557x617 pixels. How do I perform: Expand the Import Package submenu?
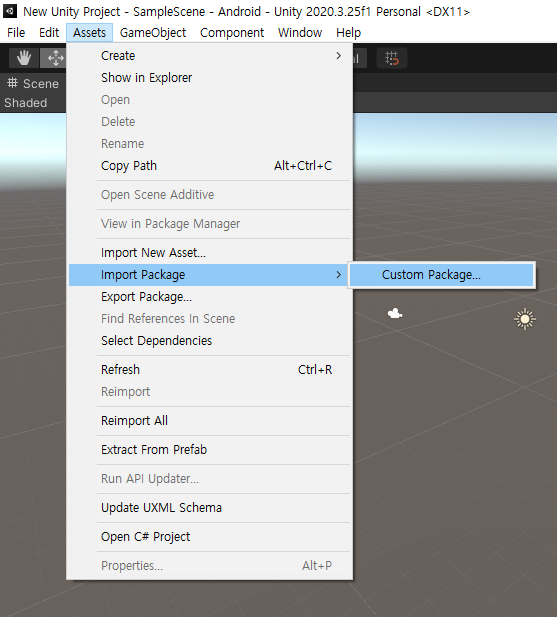click(x=210, y=275)
